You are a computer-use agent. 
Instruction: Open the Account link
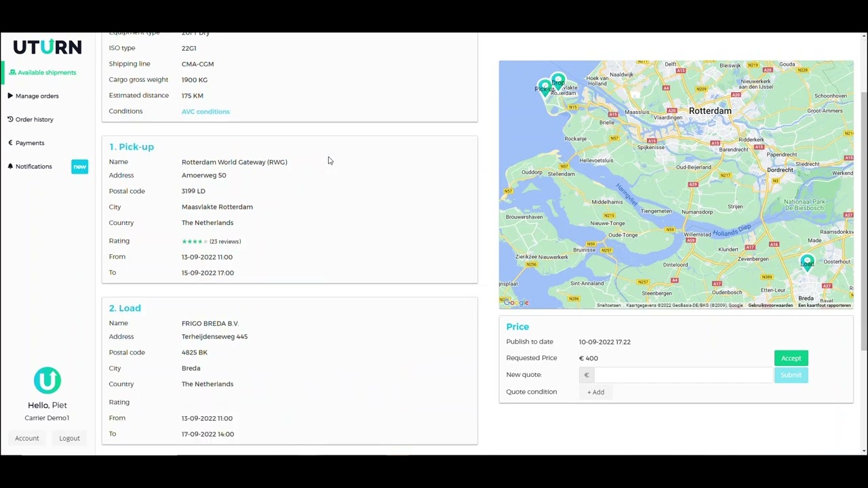point(27,439)
